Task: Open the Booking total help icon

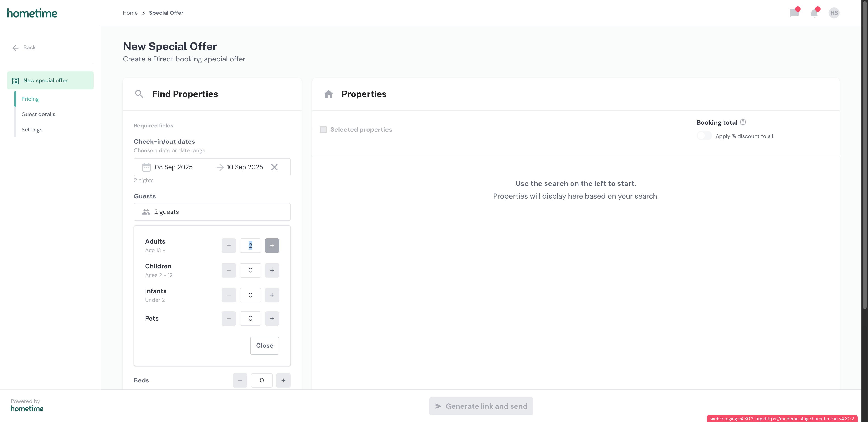Action: (743, 122)
